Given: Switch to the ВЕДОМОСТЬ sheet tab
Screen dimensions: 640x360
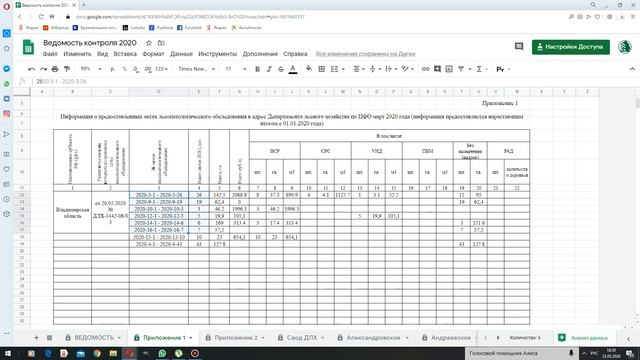Looking at the screenshot, I should point(93,338).
